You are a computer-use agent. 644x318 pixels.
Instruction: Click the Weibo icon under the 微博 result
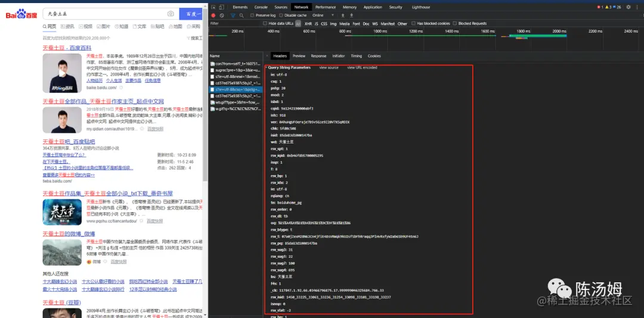(x=89, y=261)
